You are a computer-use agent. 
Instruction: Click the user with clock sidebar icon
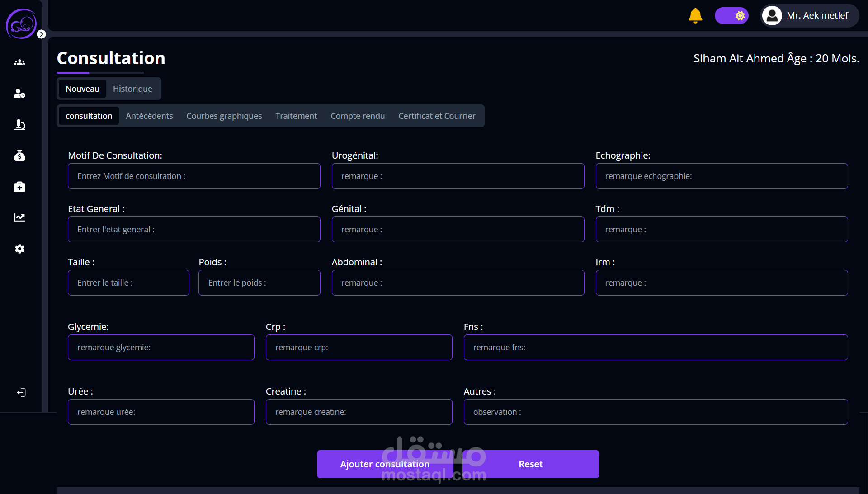pyautogui.click(x=19, y=94)
